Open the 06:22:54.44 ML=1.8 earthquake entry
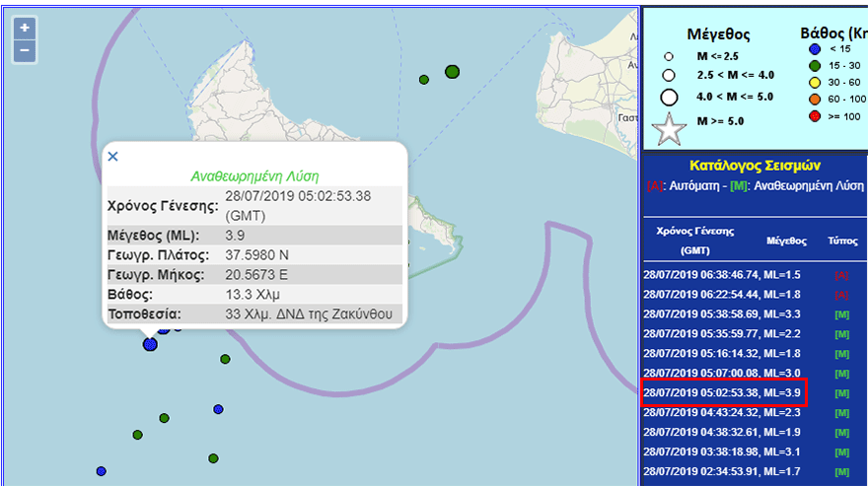The image size is (868, 486). tap(722, 295)
